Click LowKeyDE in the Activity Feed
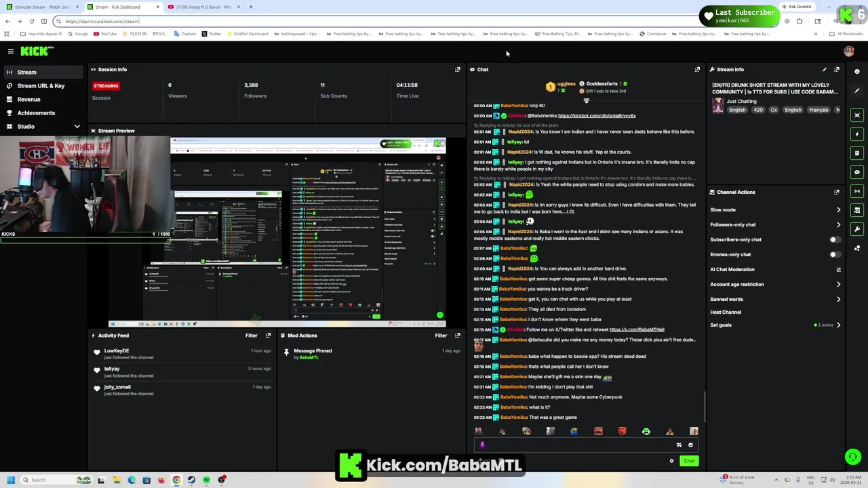 [x=116, y=350]
